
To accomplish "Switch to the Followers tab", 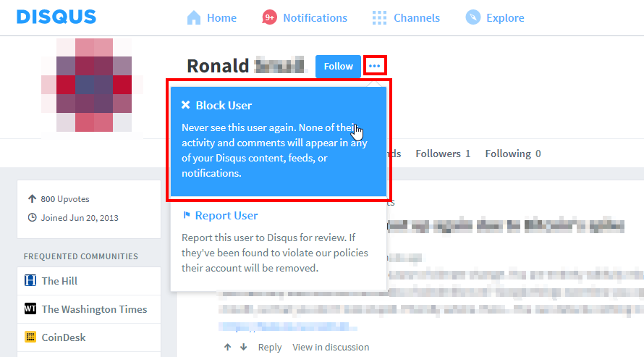I will tap(443, 154).
